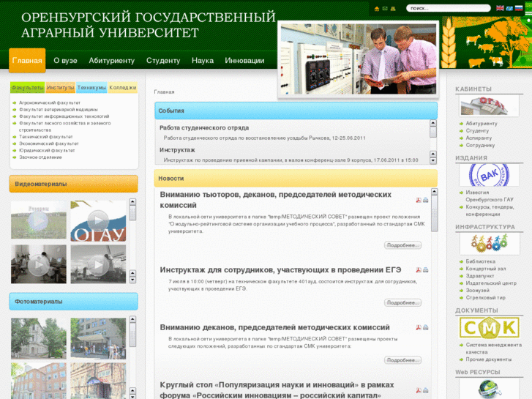Click the sitemap icon in top bar
The image size is (532, 399).
pyautogui.click(x=393, y=9)
